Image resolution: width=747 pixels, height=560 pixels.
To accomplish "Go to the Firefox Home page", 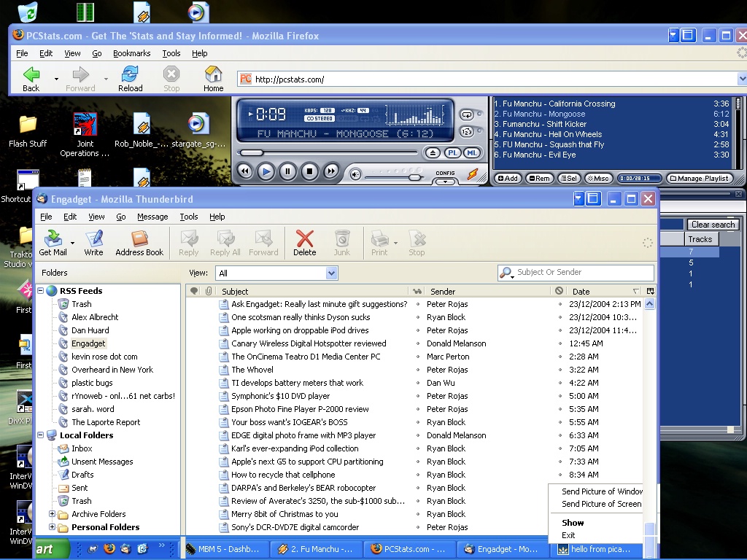I will tap(214, 74).
